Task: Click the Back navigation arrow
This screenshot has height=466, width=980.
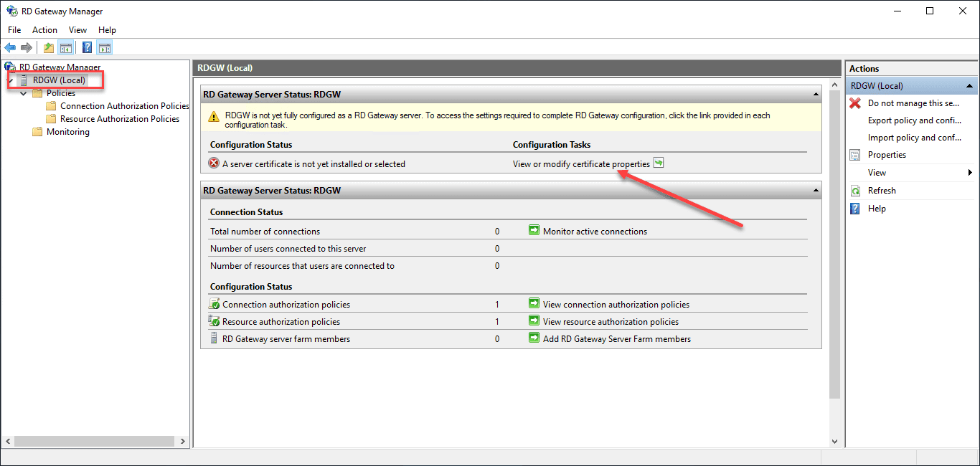Action: pyautogui.click(x=9, y=47)
